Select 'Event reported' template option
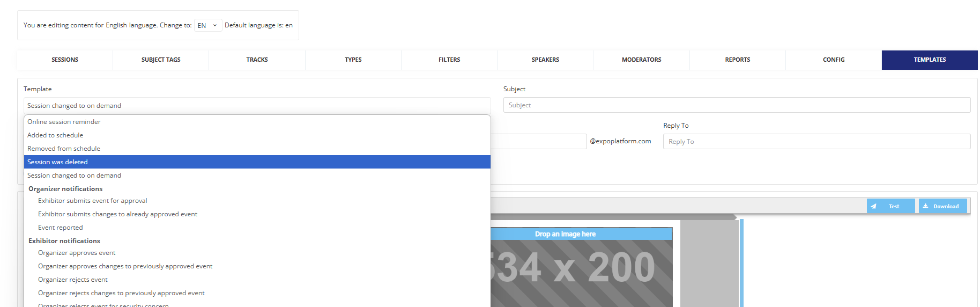This screenshot has height=307, width=980. 61,228
